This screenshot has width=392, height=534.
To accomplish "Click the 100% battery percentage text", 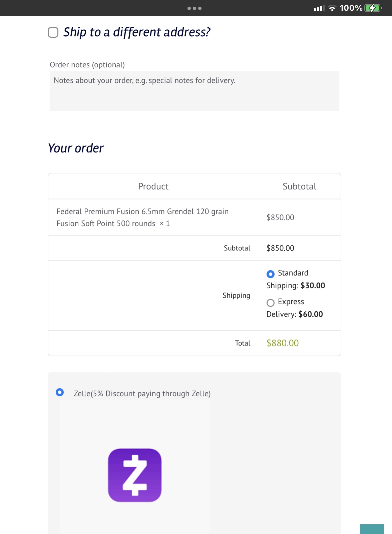I will tap(351, 8).
